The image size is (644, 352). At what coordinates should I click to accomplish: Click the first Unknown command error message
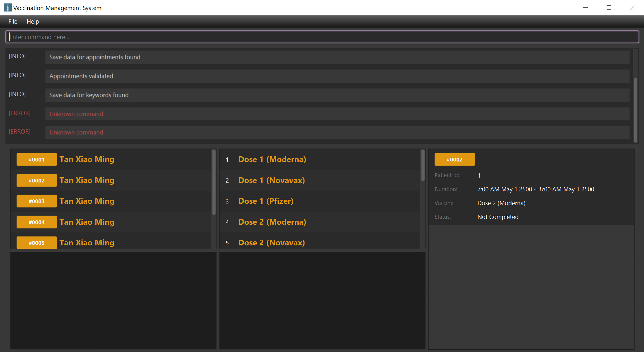[76, 114]
